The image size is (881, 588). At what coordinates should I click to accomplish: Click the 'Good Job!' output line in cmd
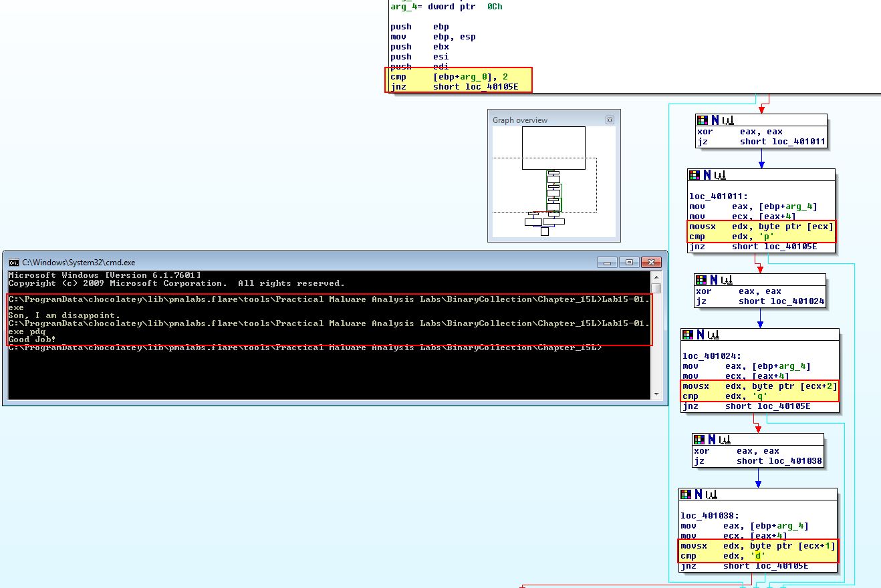[x=32, y=339]
